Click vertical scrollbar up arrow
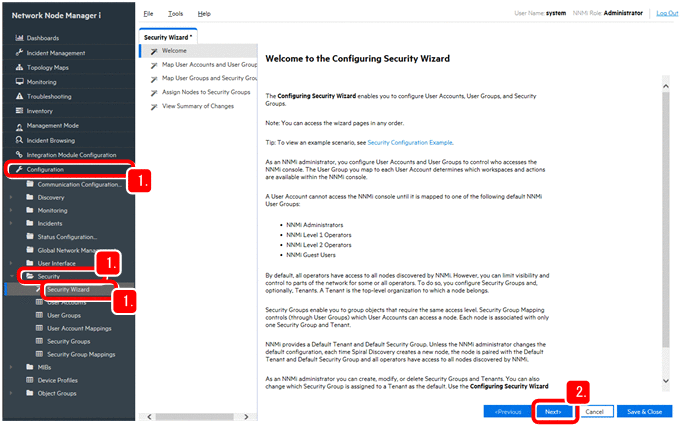 [x=665, y=86]
